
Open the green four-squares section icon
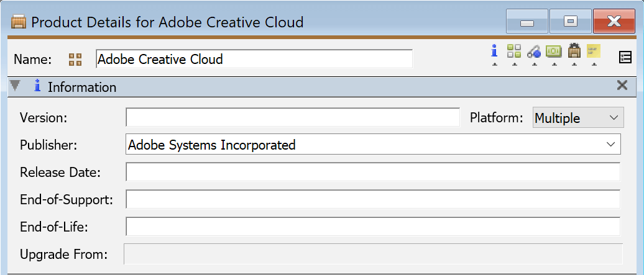(x=514, y=52)
